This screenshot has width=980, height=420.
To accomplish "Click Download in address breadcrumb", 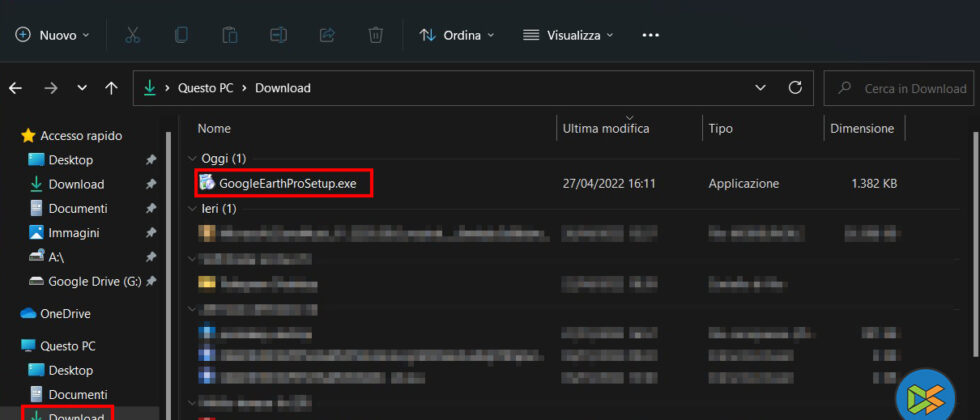I will point(282,88).
